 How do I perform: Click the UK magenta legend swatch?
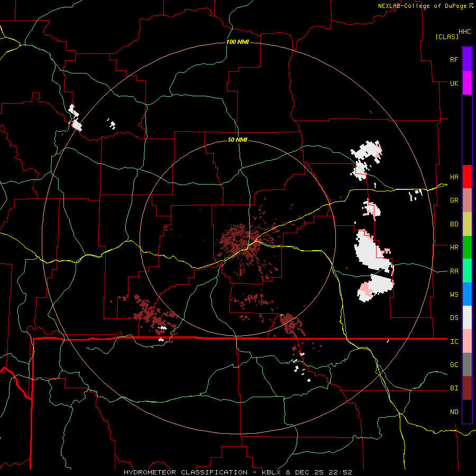point(467,83)
